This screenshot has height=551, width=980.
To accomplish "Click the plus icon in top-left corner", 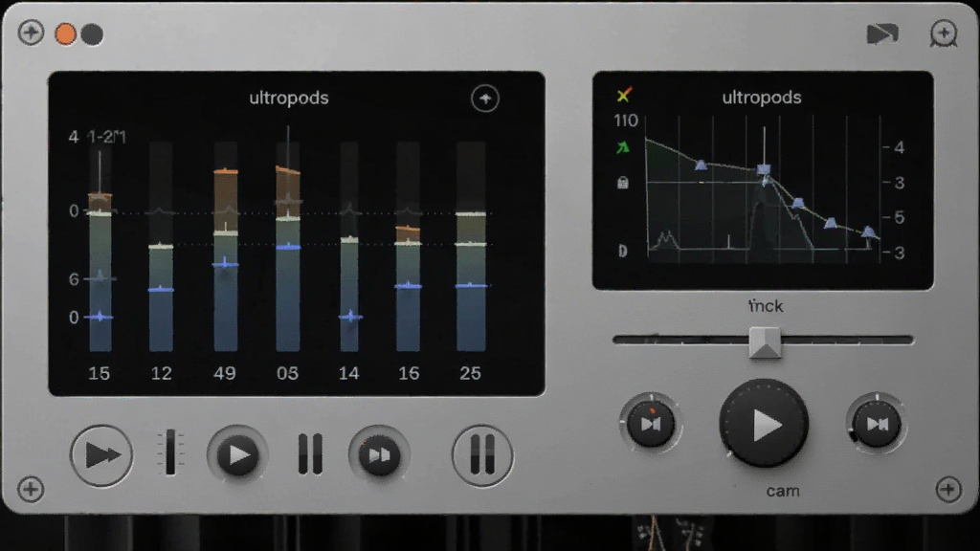I will coord(31,33).
